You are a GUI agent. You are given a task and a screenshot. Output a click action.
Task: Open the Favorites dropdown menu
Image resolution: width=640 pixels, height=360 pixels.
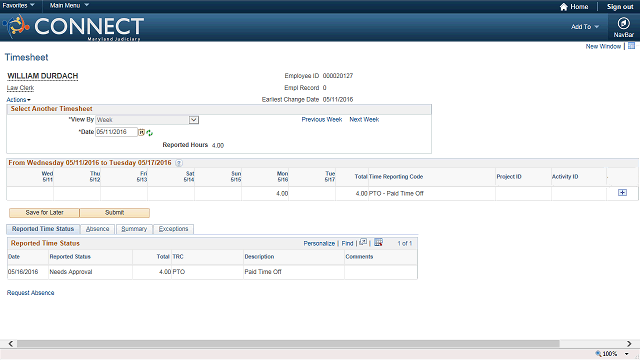pyautogui.click(x=18, y=5)
